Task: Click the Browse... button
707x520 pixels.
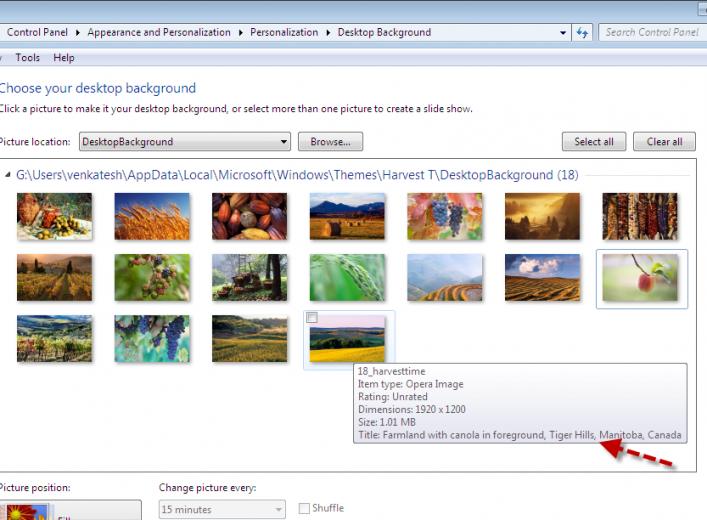Action: 331,142
